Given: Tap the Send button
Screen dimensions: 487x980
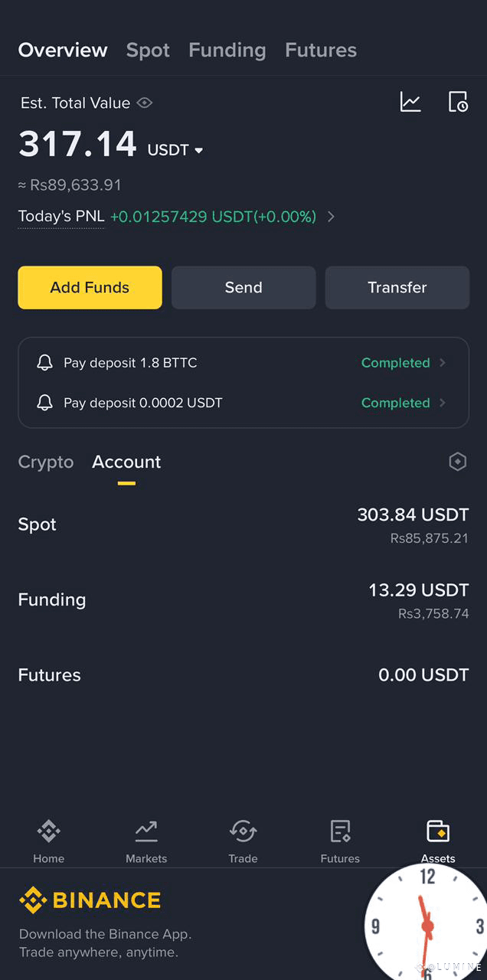Looking at the screenshot, I should click(243, 288).
